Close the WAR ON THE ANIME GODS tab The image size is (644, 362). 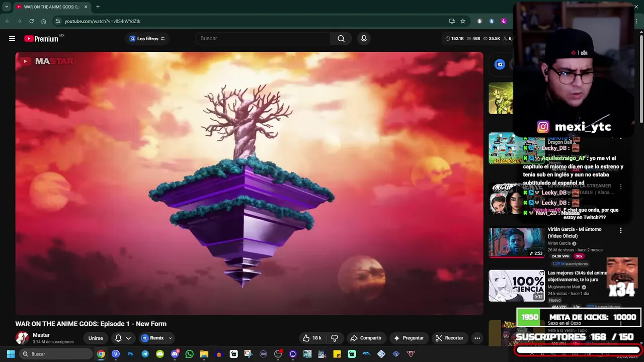coord(86,7)
